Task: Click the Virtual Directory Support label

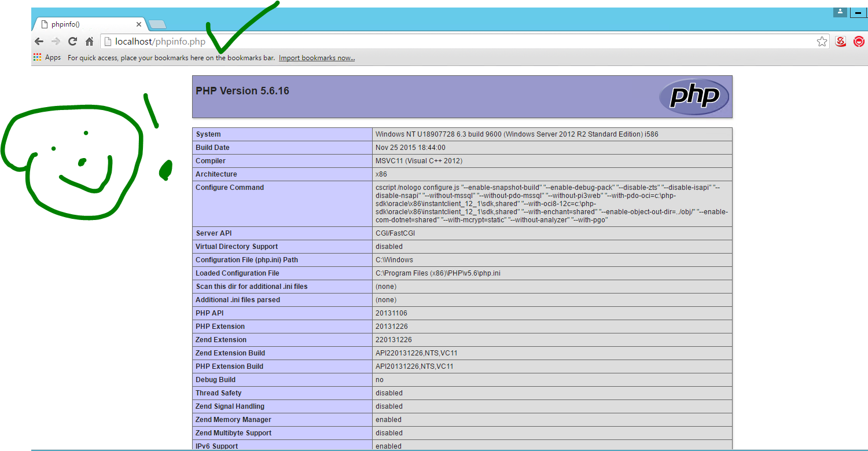Action: coord(237,247)
